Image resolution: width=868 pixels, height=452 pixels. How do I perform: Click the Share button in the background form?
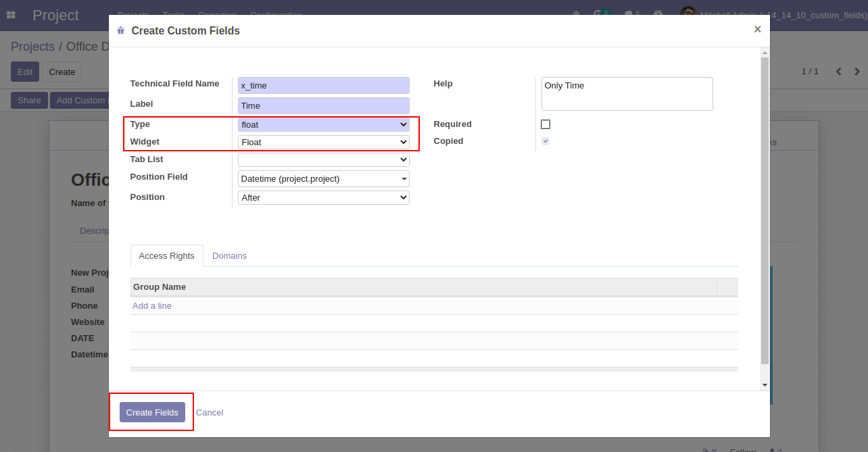(x=29, y=100)
